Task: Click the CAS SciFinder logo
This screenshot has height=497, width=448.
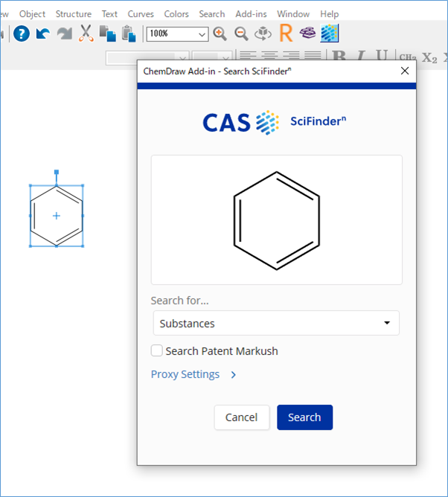Action: click(275, 122)
